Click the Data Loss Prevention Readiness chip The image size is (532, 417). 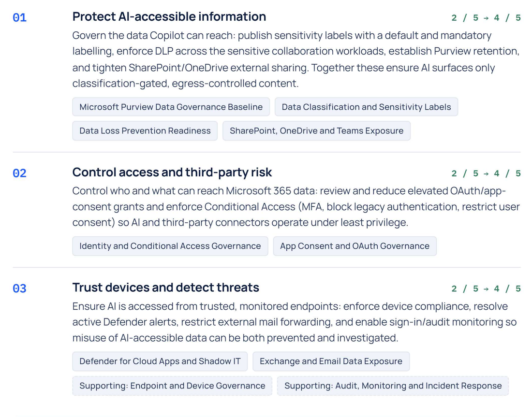145,131
